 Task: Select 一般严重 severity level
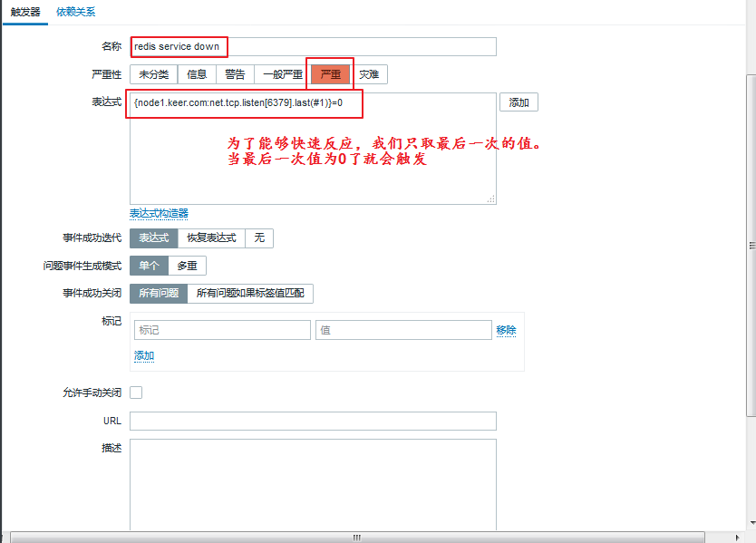coord(283,74)
